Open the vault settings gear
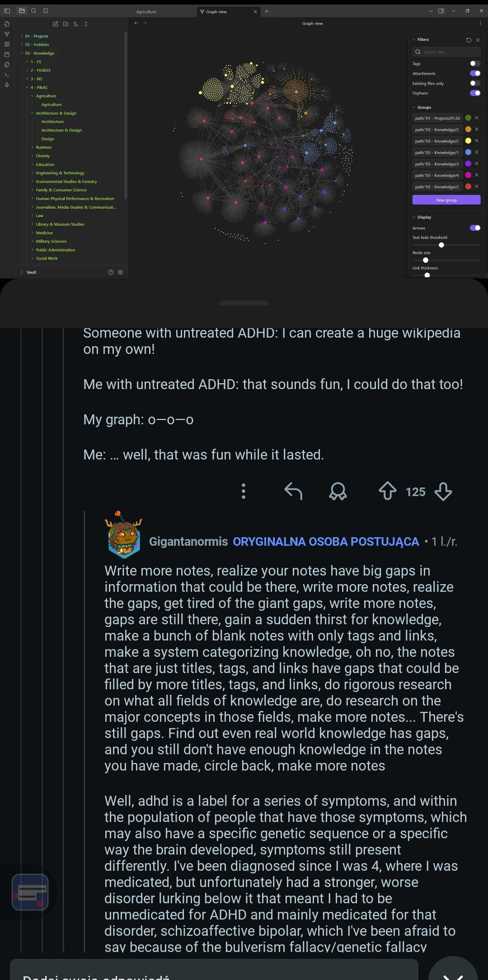The image size is (488, 980). 120,272
